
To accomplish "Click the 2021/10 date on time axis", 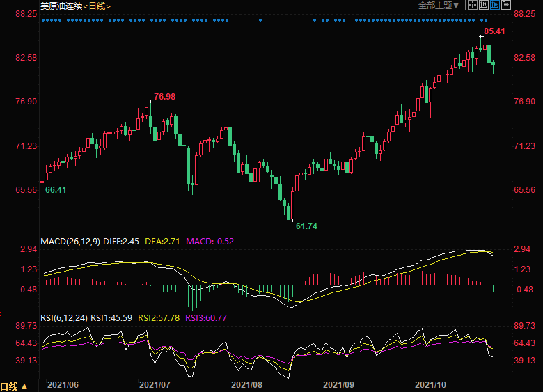I will pos(430,384).
